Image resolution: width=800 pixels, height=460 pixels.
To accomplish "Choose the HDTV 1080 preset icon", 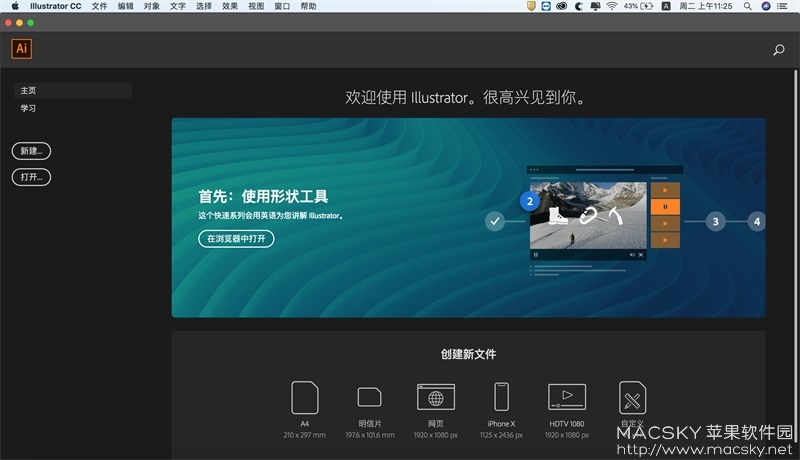I will coord(567,397).
